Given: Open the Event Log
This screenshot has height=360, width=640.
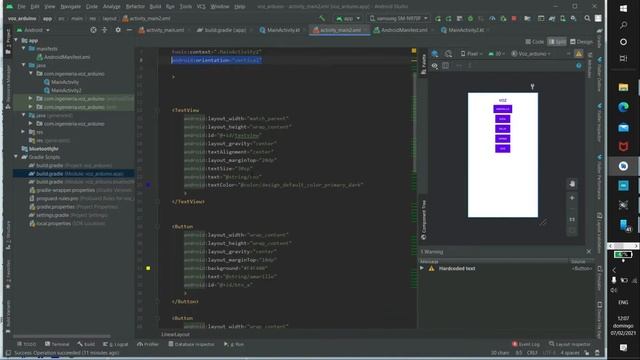Looking at the screenshot, I should 526,344.
